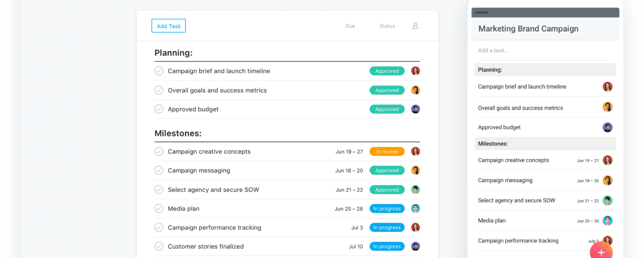This screenshot has width=644, height=258.
Task: Check off Overall goals and success metrics
Action: pos(159,90)
